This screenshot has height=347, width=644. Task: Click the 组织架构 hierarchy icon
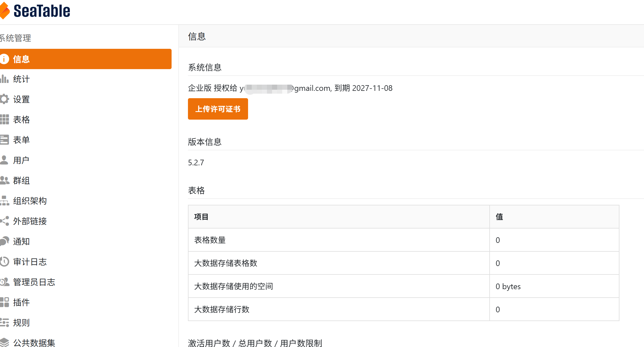pyautogui.click(x=4, y=201)
